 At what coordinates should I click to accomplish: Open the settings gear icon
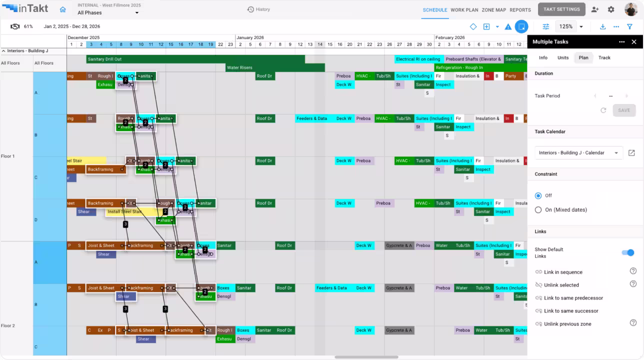pyautogui.click(x=611, y=9)
